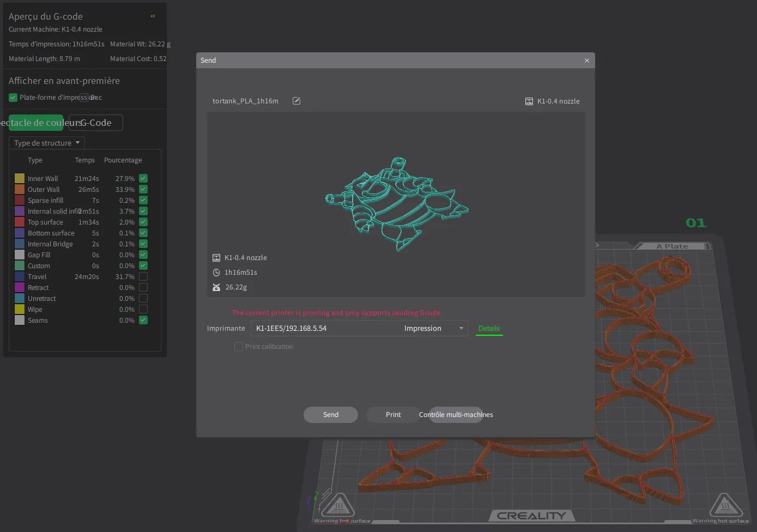The image size is (757, 532).
Task: Click the printer icon beside K1-0.4 nozzle top right
Action: [x=529, y=101]
